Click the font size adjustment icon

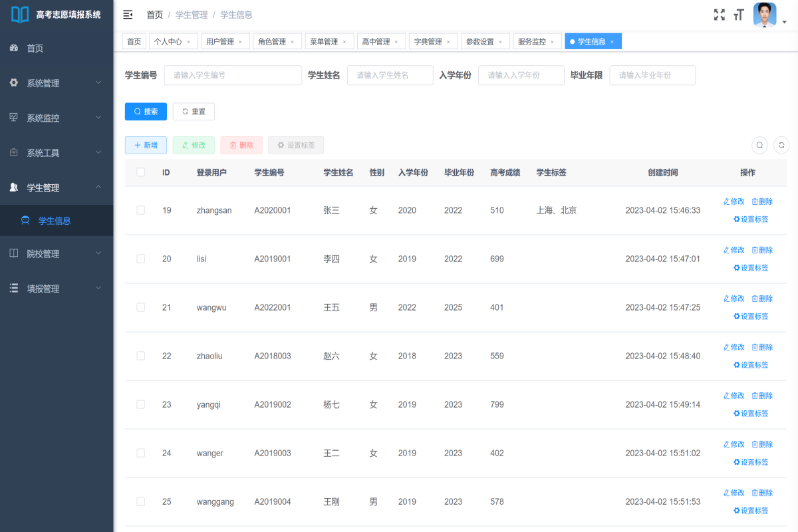coord(738,15)
